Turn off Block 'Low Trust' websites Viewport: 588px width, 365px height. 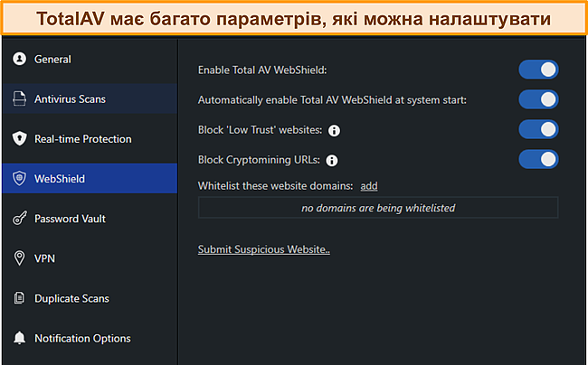pyautogui.click(x=538, y=130)
